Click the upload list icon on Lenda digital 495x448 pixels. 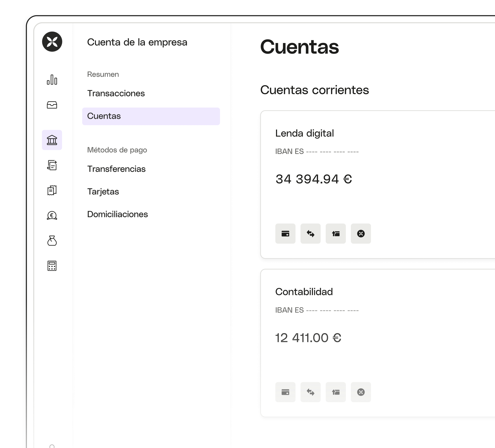pyautogui.click(x=336, y=234)
